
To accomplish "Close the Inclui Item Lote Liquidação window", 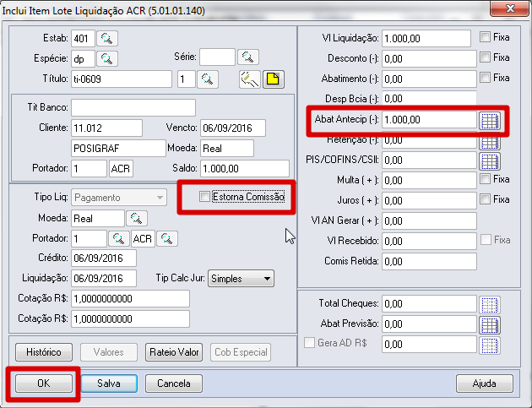I will click(509, 8).
